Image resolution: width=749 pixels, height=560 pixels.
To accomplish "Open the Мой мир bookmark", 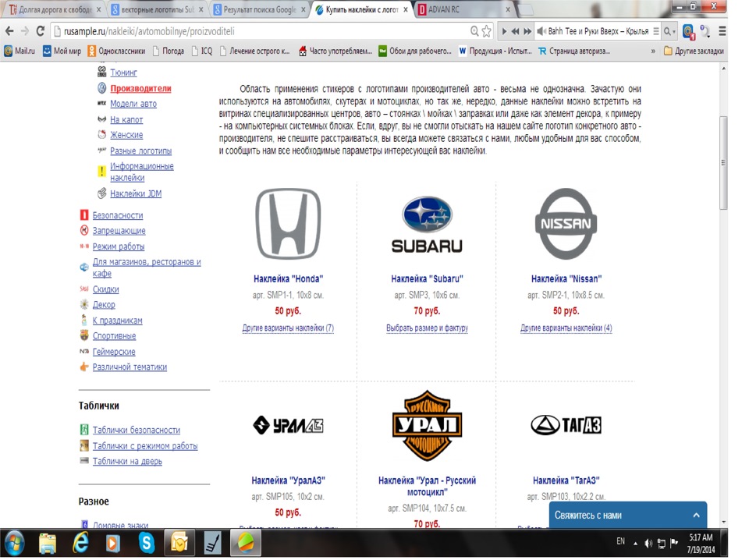I will pyautogui.click(x=62, y=51).
